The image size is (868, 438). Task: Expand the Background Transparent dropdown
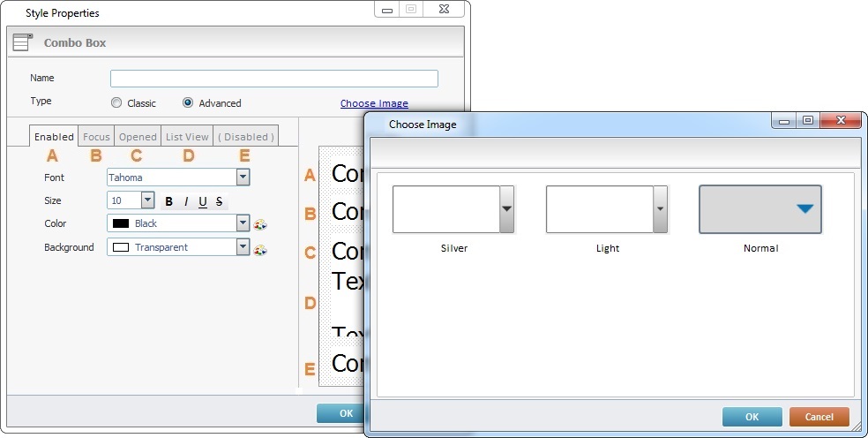[243, 247]
